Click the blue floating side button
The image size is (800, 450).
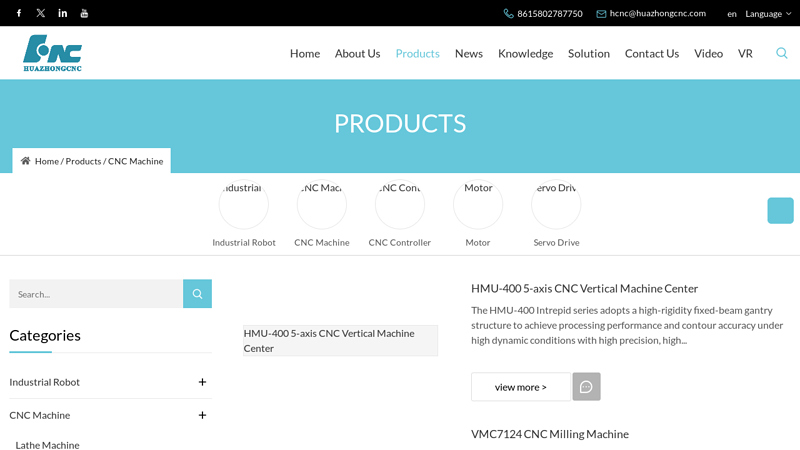780,210
